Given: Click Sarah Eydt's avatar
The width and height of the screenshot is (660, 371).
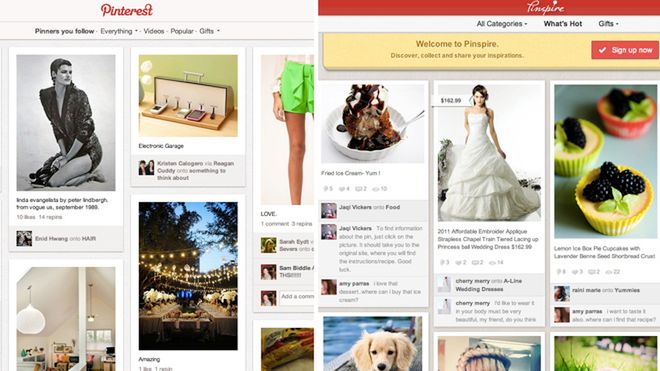Looking at the screenshot, I should click(x=269, y=245).
